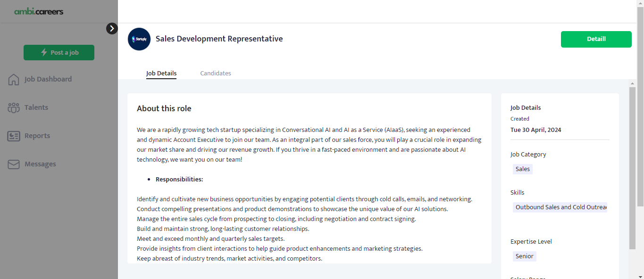644x279 pixels.
Task: Go to Talents menu item
Action: [x=36, y=107]
